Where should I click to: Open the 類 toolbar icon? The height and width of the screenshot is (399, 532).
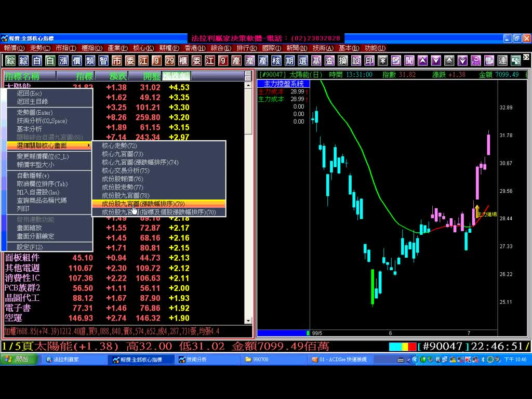90,61
